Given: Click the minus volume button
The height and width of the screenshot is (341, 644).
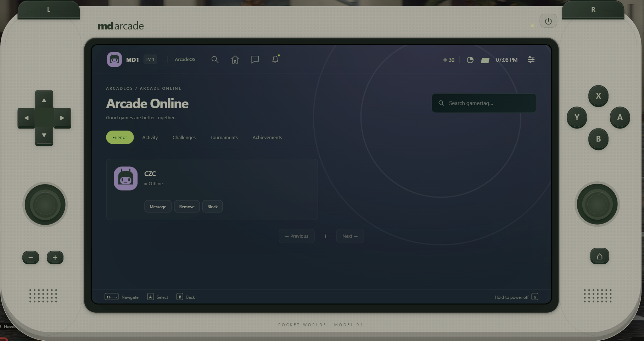Looking at the screenshot, I should (31, 258).
